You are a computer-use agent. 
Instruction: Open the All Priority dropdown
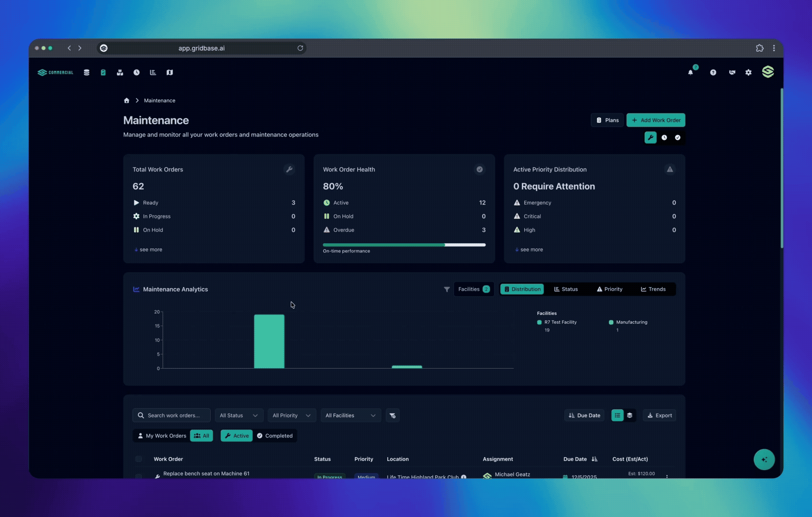pyautogui.click(x=291, y=416)
